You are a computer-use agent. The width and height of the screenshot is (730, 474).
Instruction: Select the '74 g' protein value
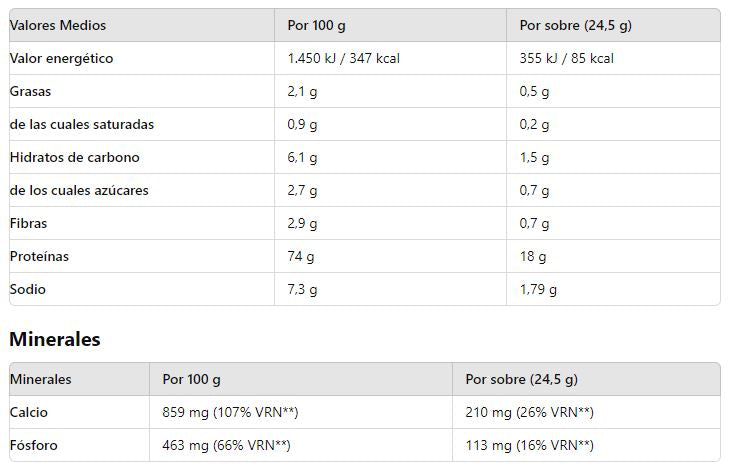pyautogui.click(x=300, y=256)
